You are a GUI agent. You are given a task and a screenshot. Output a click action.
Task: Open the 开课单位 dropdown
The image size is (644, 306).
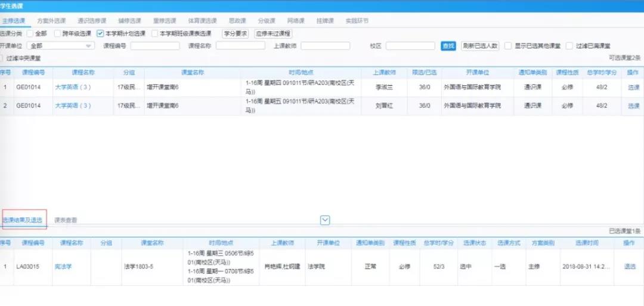pos(61,46)
